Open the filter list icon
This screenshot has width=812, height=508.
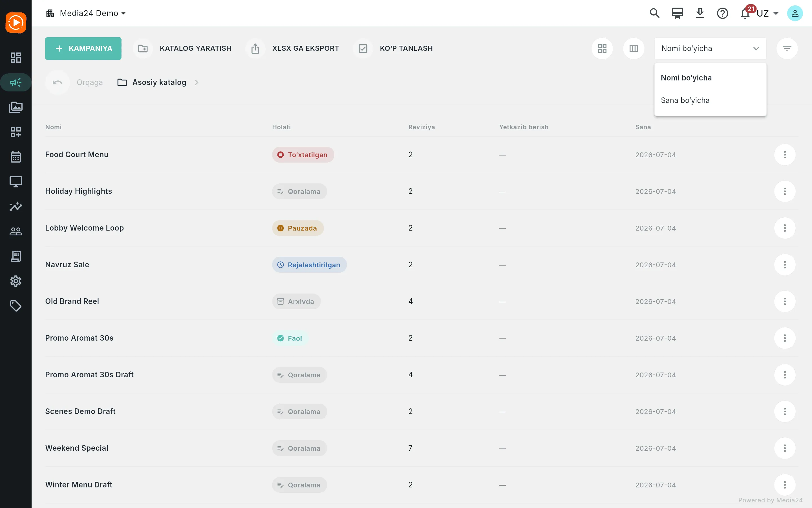coord(787,48)
